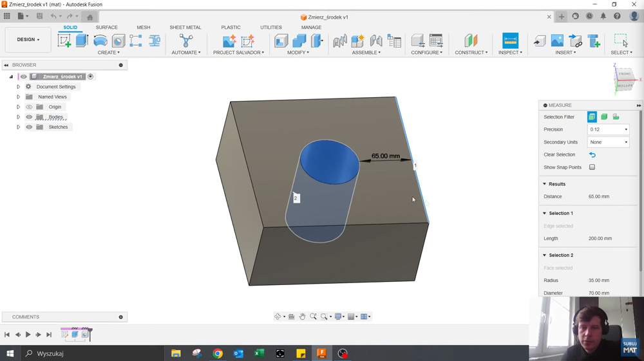Image resolution: width=644 pixels, height=361 pixels.
Task: Click the Create Sketch tool icon
Action: point(64,41)
